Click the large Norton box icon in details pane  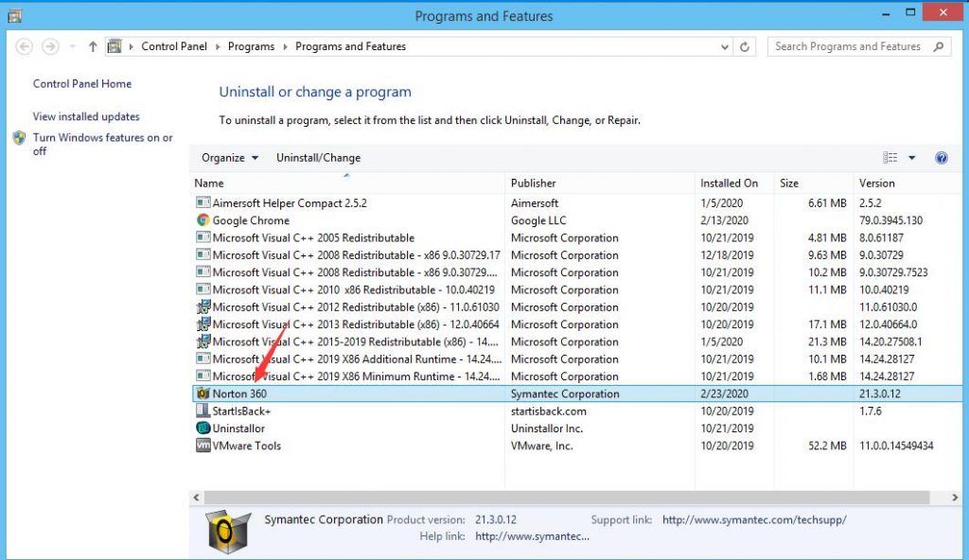[228, 532]
